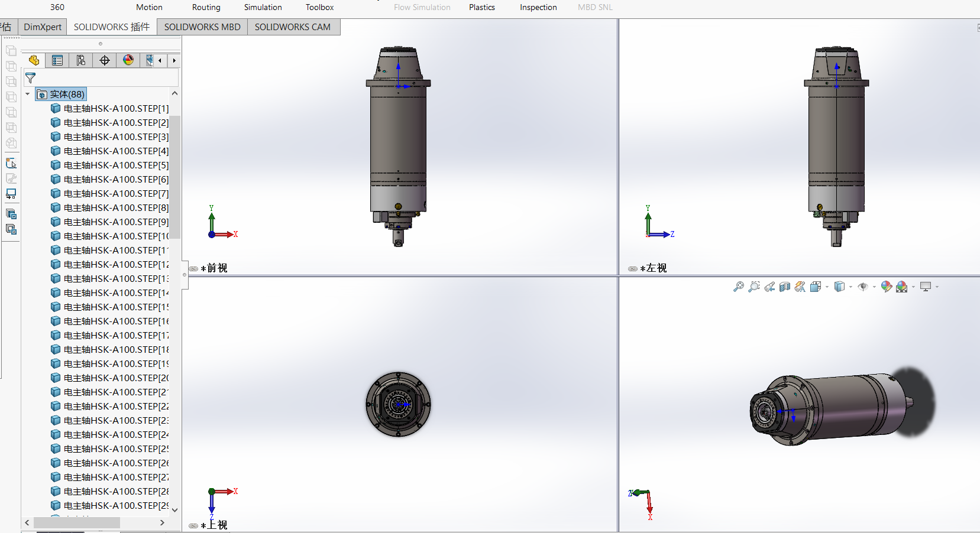Screen dimensions: 980x533
Task: Click the Edit Appearance icon
Action: [x=886, y=287]
